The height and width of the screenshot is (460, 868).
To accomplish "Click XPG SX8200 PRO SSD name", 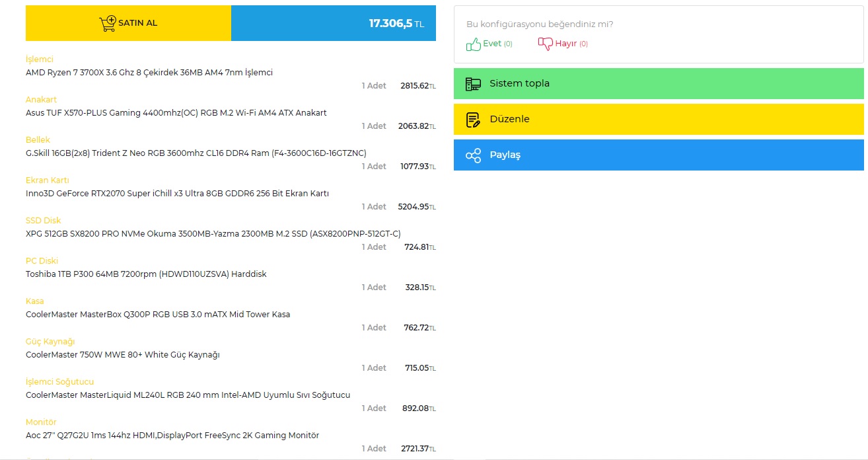I will [x=213, y=233].
